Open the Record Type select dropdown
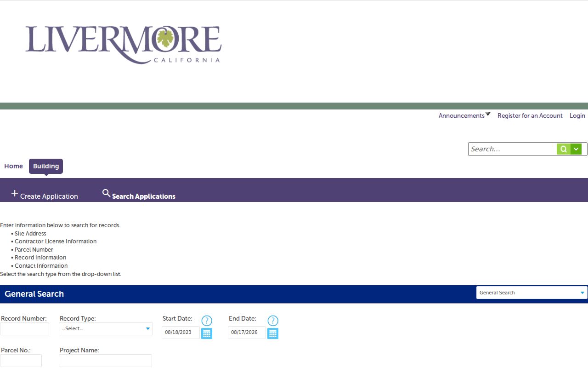Viewport: 588px width, 368px height. (x=106, y=329)
